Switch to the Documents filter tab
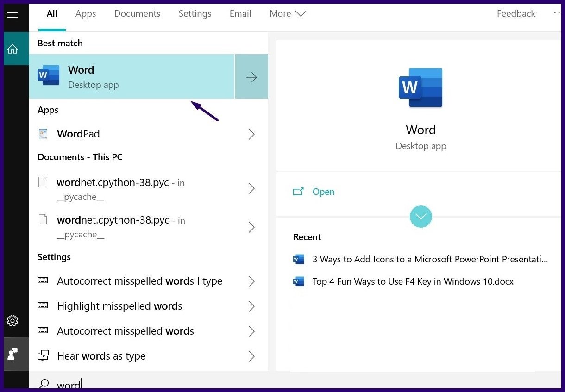Image resolution: width=565 pixels, height=392 pixels. 137,13
